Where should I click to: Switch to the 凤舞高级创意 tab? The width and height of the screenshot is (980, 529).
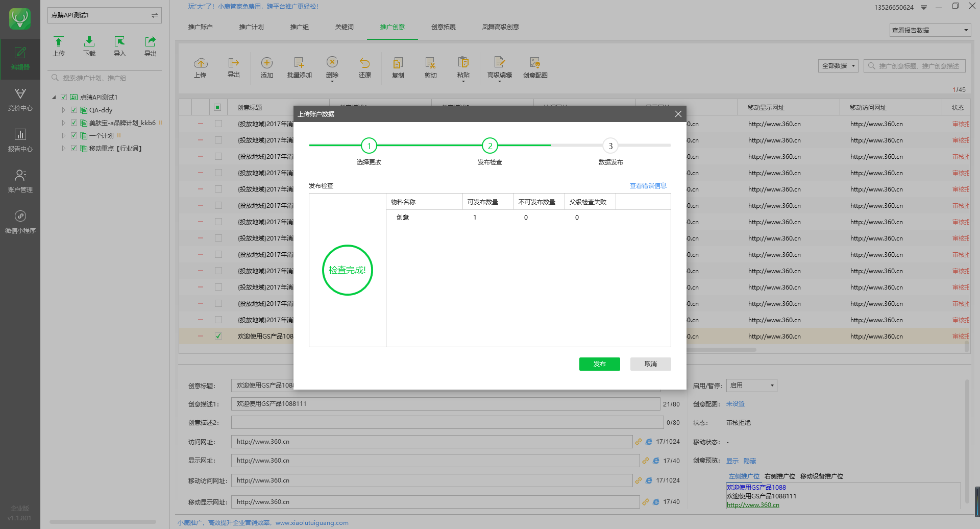click(500, 27)
